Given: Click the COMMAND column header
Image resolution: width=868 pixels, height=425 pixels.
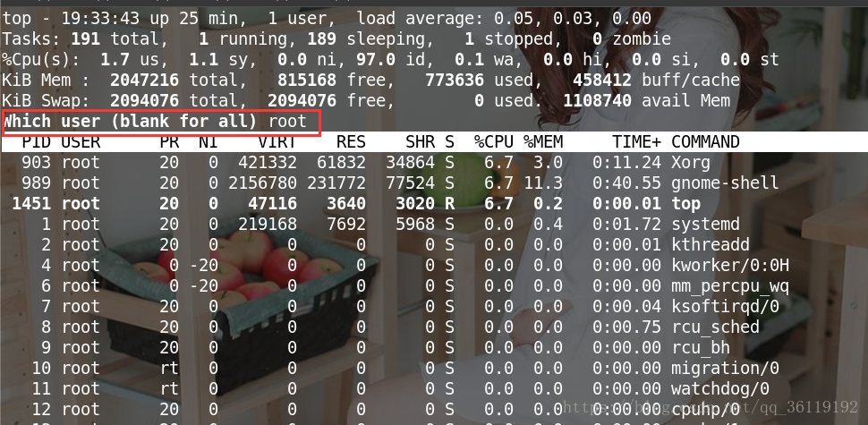Looking at the screenshot, I should click(x=705, y=142).
